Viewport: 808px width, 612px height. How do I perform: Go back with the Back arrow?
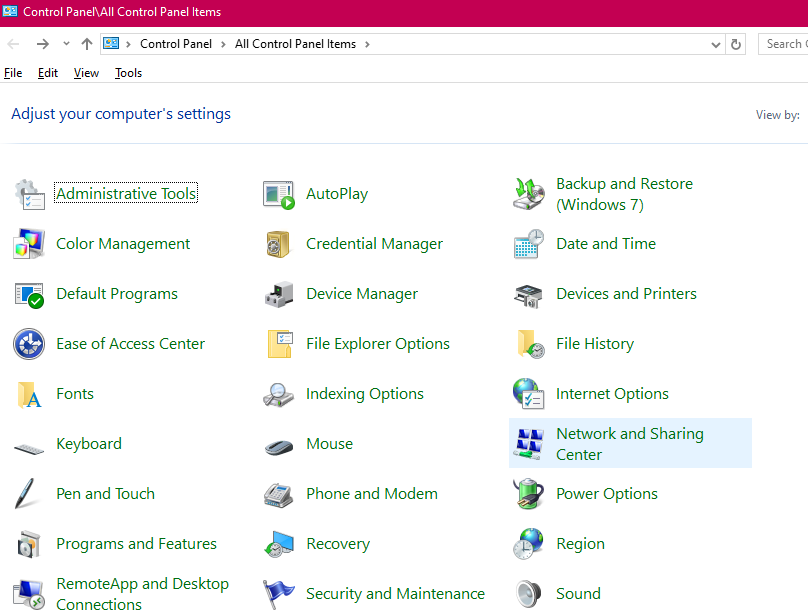tap(13, 44)
